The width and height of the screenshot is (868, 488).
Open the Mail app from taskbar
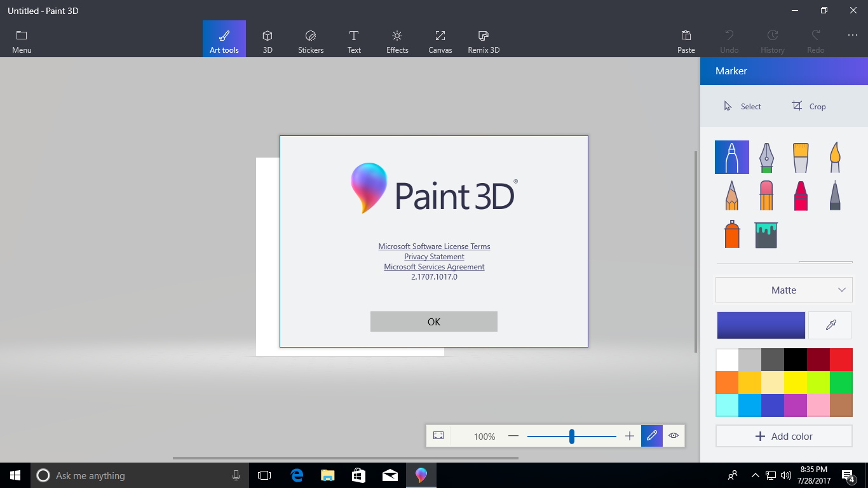[x=390, y=475]
